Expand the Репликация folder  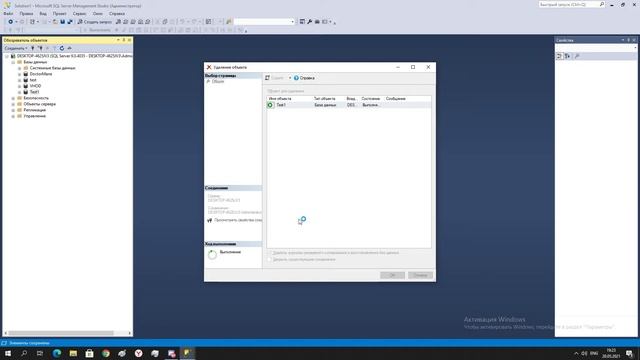(x=13, y=110)
